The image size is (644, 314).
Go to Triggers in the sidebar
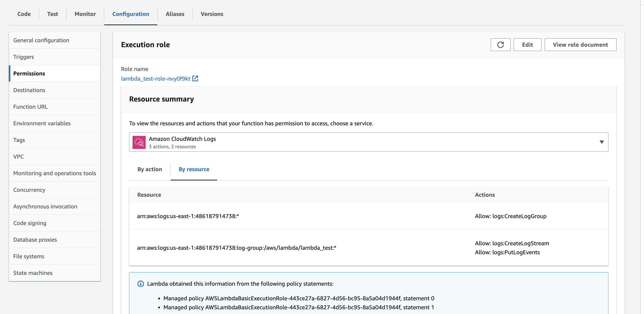[23, 57]
